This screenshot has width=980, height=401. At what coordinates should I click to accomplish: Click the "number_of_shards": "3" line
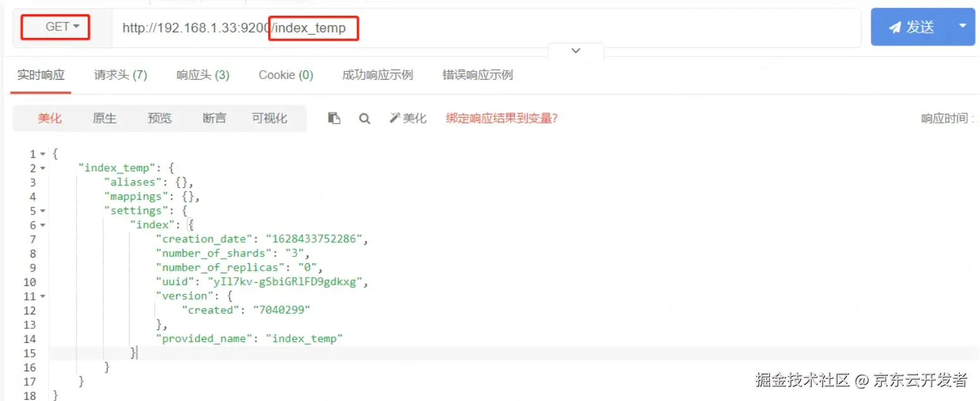click(x=232, y=254)
